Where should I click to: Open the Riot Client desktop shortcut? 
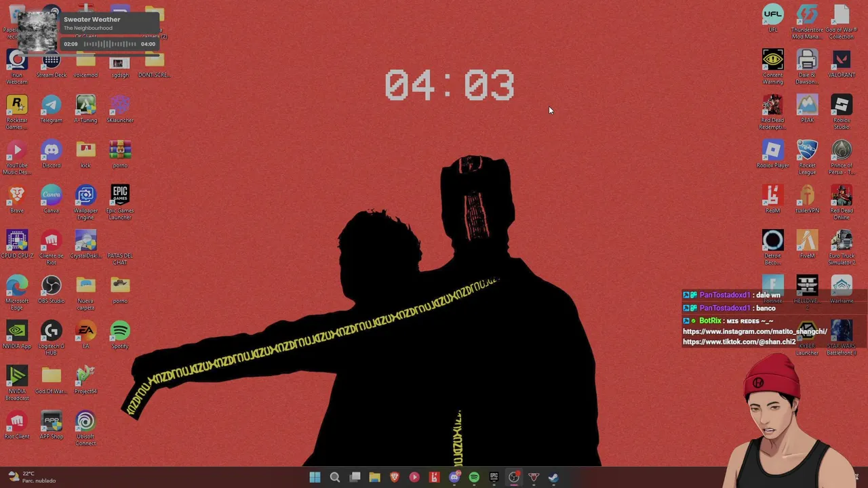(x=17, y=426)
